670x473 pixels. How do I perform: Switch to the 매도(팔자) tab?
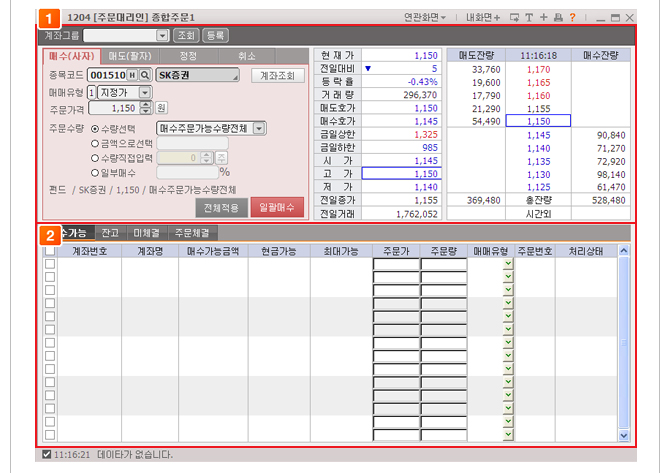pyautogui.click(x=131, y=56)
